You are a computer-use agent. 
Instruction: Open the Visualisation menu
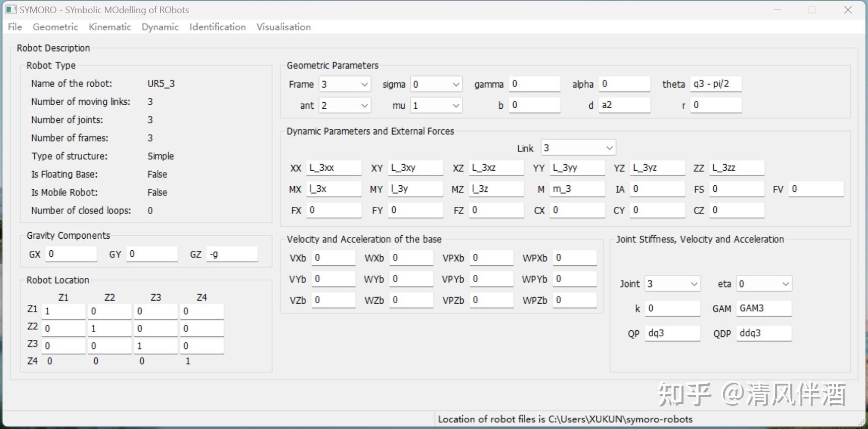tap(283, 27)
